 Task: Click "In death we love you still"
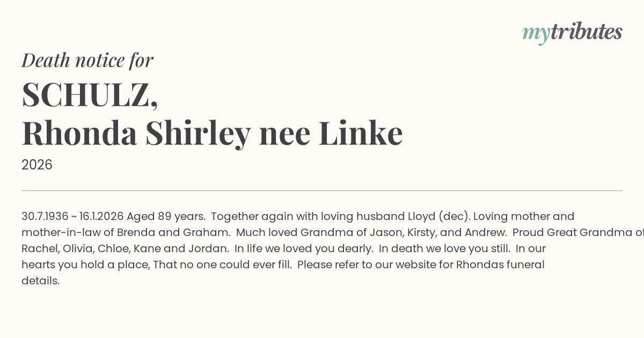[445, 249]
